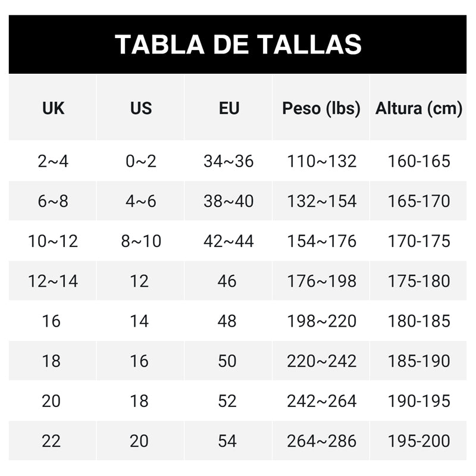476x476 pixels.
Task: Click the TABLA DE TALLAS title banner
Action: 237,44
